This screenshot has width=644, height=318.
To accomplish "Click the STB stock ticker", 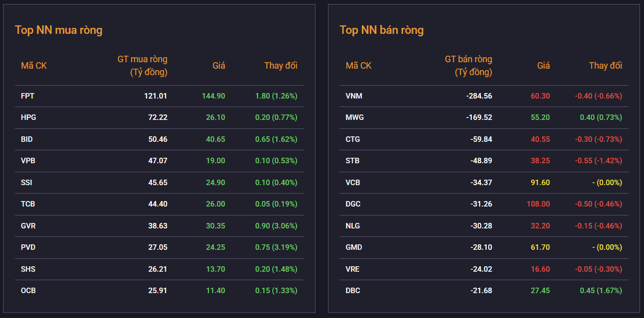I will coord(353,161).
